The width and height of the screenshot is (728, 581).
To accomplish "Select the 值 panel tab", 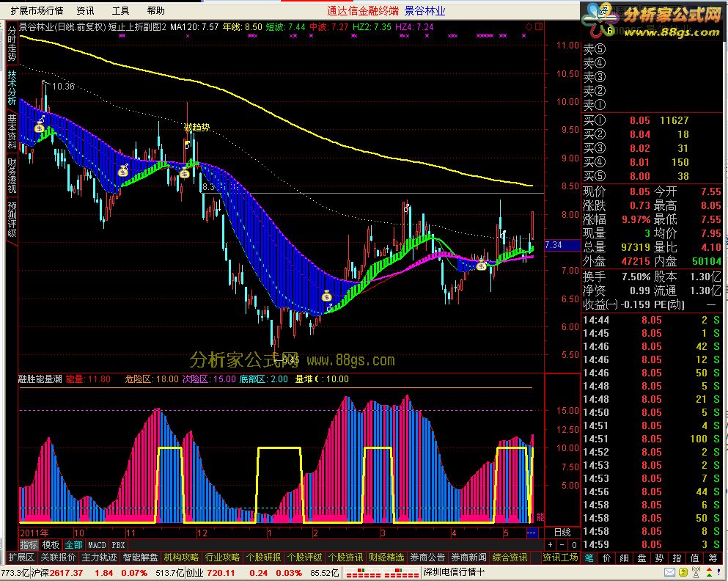I will [694, 558].
